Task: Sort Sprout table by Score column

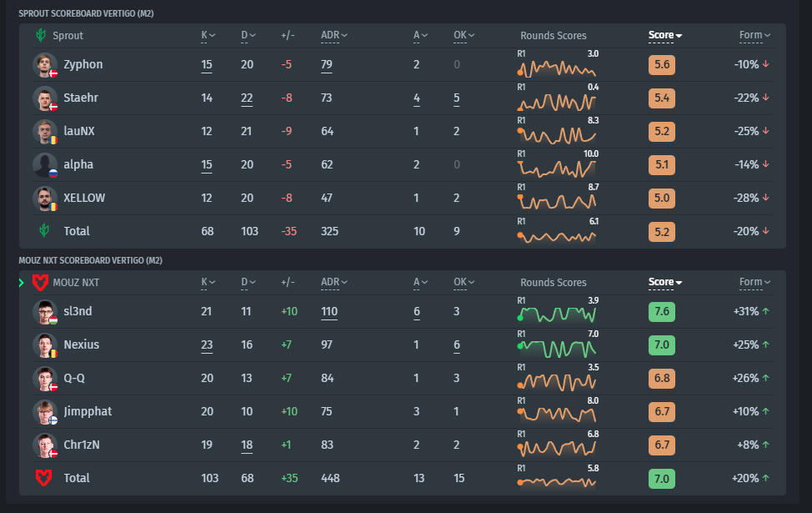Action: pos(665,35)
